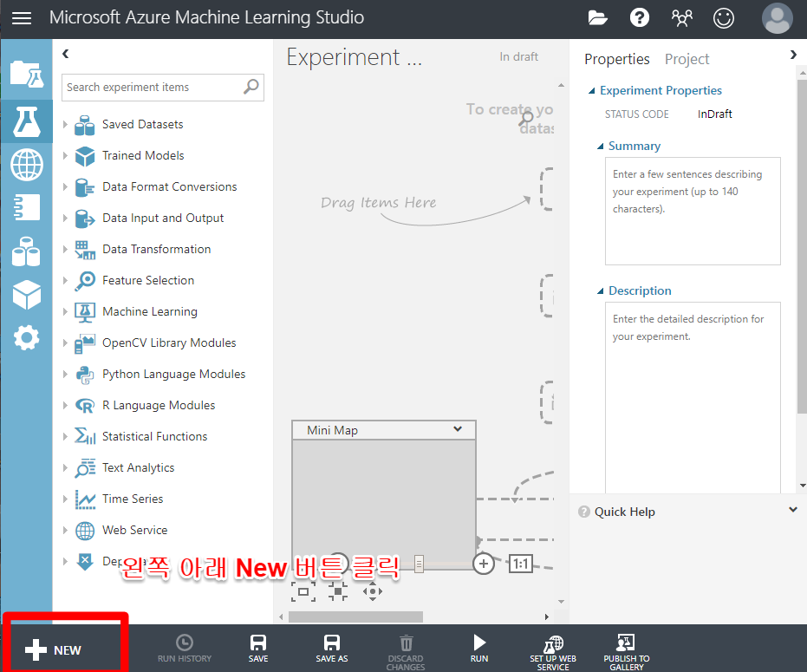The image size is (807, 672).
Task: Click the zoom in plus button
Action: [x=484, y=564]
